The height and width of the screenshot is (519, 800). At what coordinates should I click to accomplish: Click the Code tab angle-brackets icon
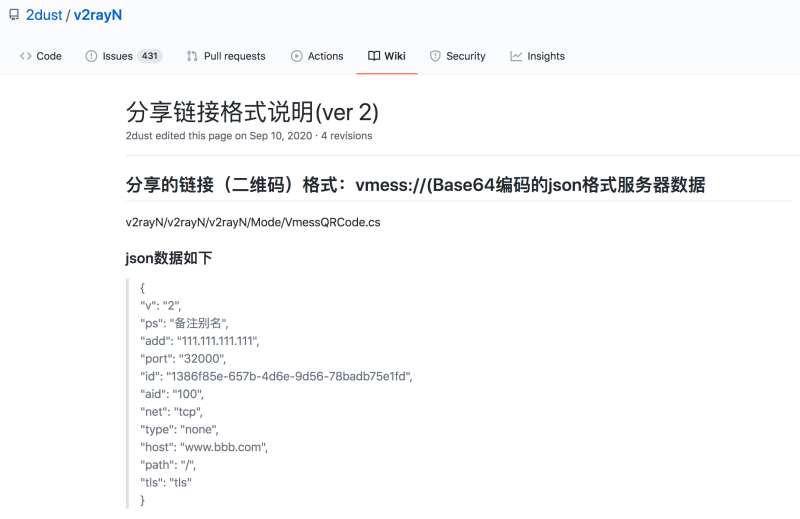coord(26,56)
